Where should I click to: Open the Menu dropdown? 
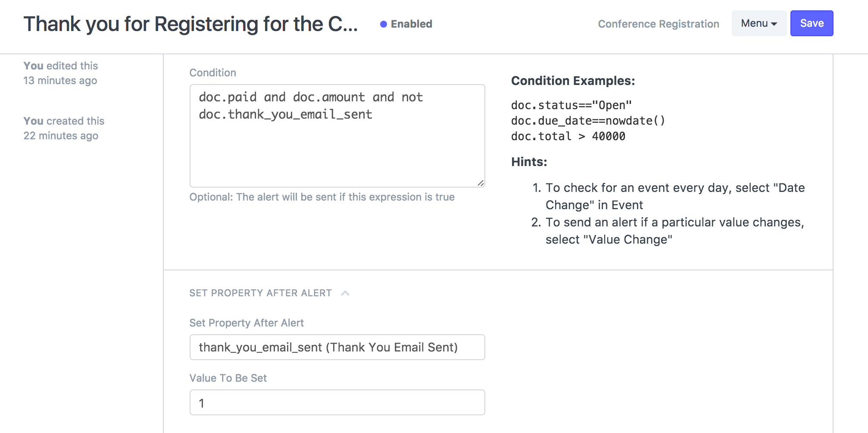(x=759, y=23)
